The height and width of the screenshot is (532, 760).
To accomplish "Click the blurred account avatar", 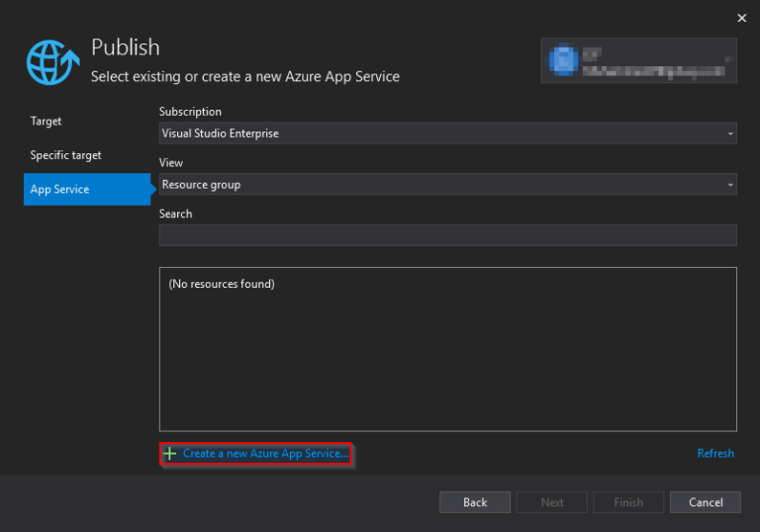I will click(563, 59).
